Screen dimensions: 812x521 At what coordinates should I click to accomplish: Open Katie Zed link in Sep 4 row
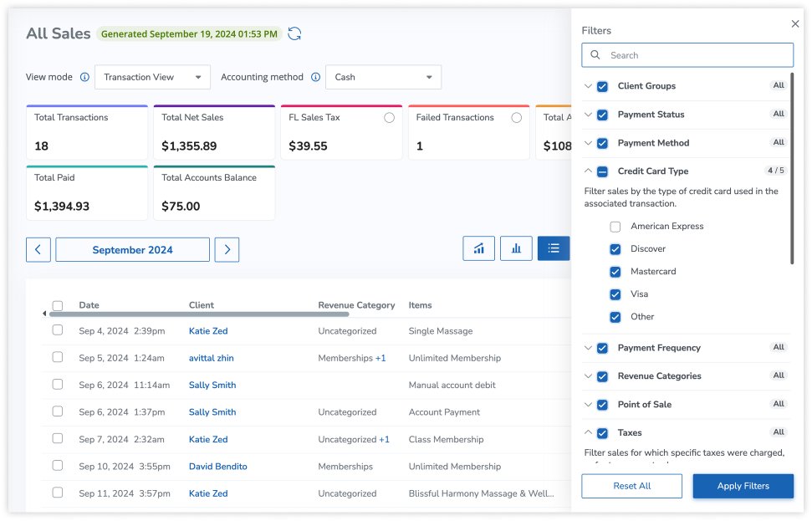(208, 331)
